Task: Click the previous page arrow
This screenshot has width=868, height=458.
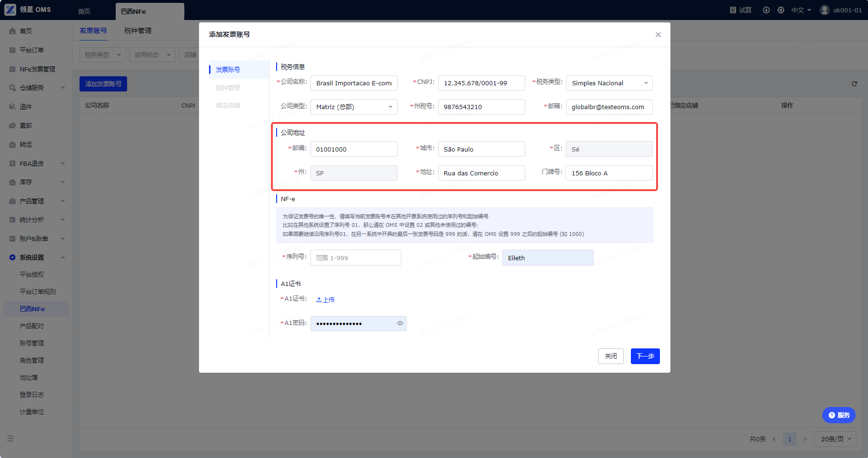Action: pos(774,439)
